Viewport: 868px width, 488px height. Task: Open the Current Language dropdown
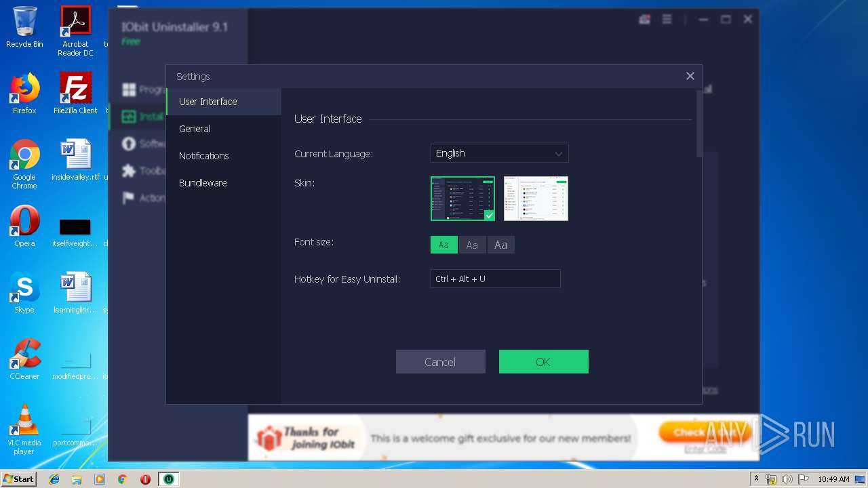[499, 153]
